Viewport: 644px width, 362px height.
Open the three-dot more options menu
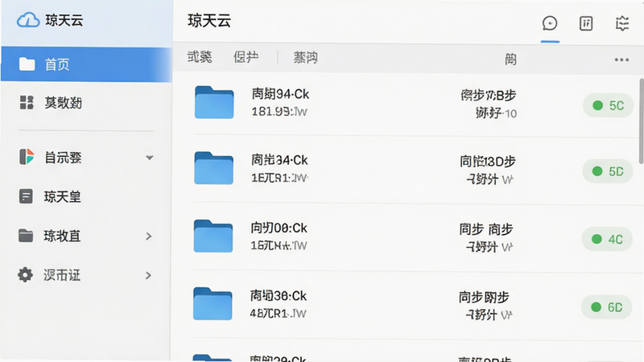[621, 60]
